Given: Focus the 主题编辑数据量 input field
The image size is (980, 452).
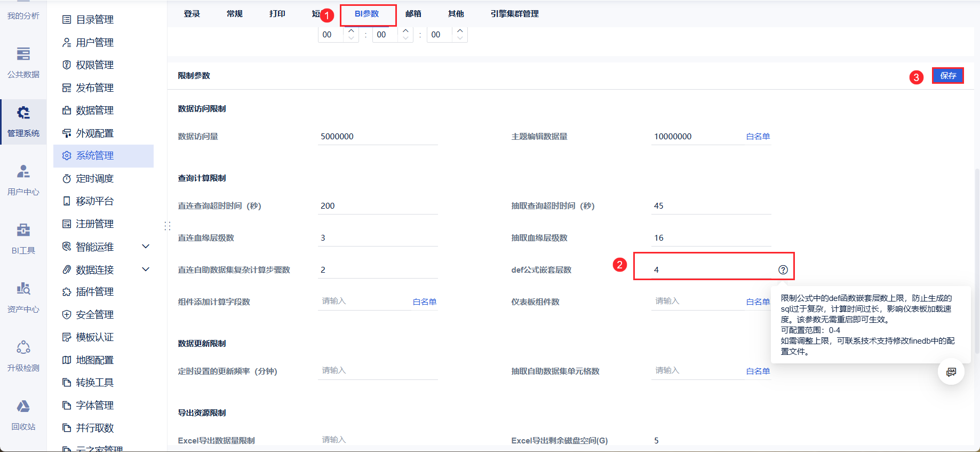Looking at the screenshot, I should pos(698,137).
